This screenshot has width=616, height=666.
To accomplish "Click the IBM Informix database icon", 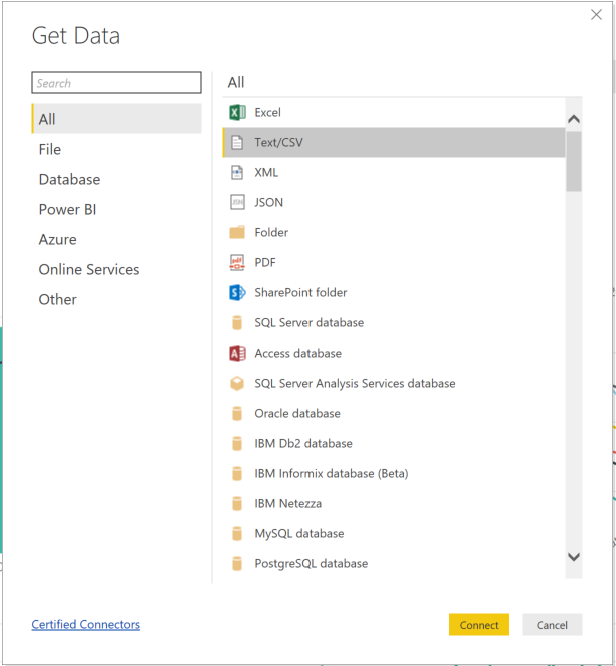I will [237, 474].
